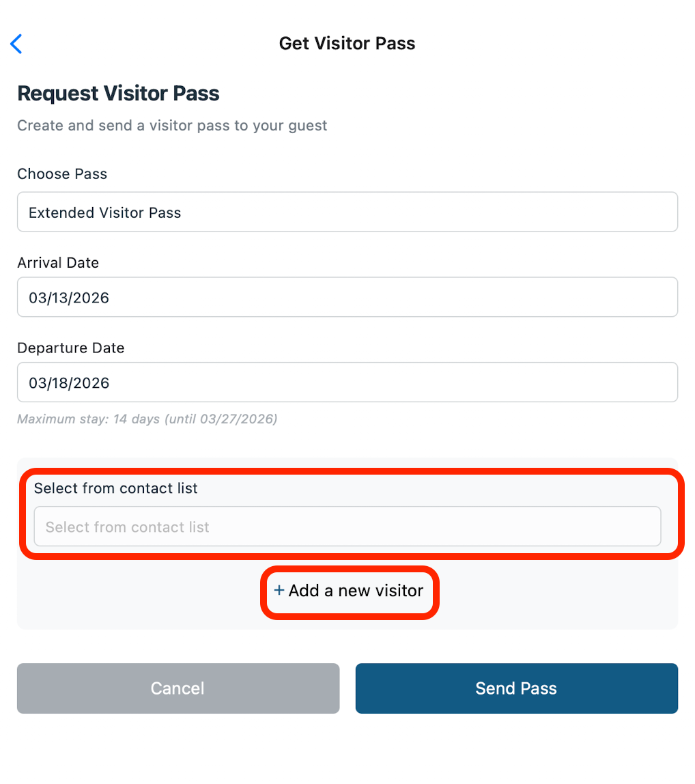695x784 pixels.
Task: Click the Choose Pass label
Action: point(62,174)
